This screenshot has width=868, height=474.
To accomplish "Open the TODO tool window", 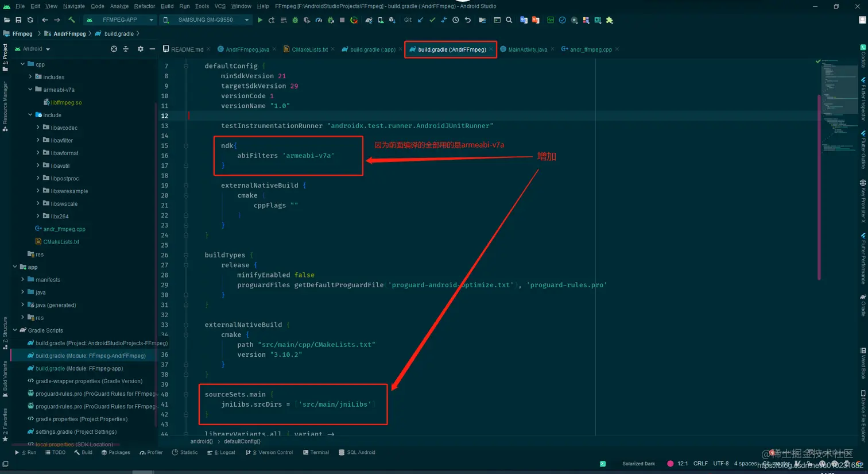I will coord(55,453).
